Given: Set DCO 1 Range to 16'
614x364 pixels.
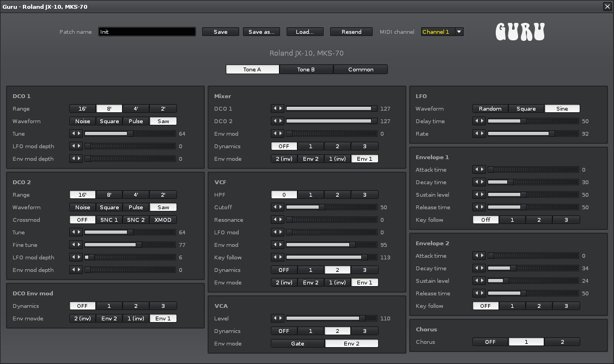Looking at the screenshot, I should coord(82,108).
